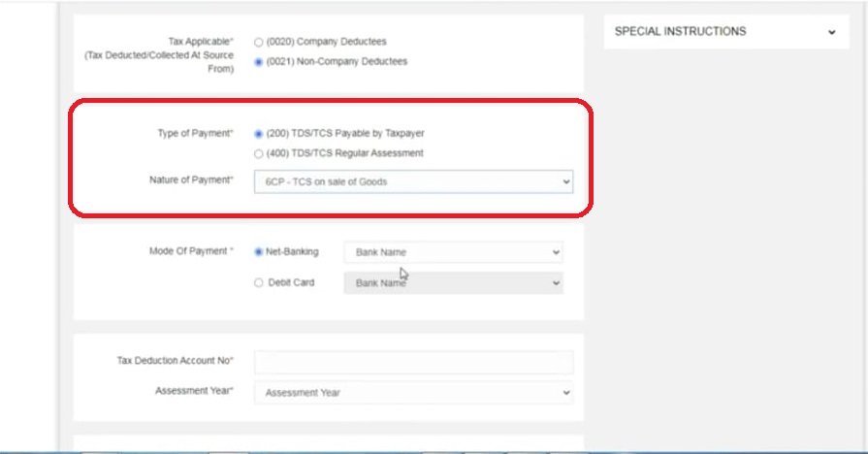
Task: Click the Tax Applicable field label
Action: click(202, 43)
